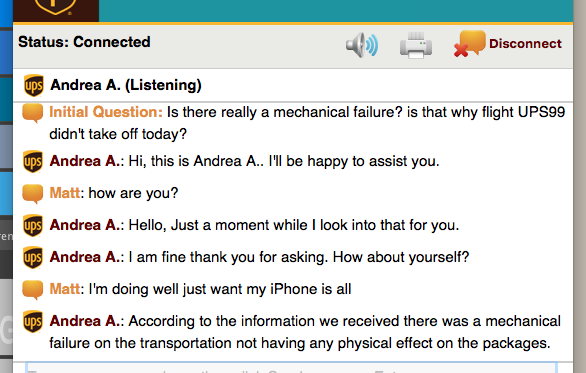Click the UPS icon beside the mechanical failure reply
This screenshot has width=586, height=373.
point(33,321)
